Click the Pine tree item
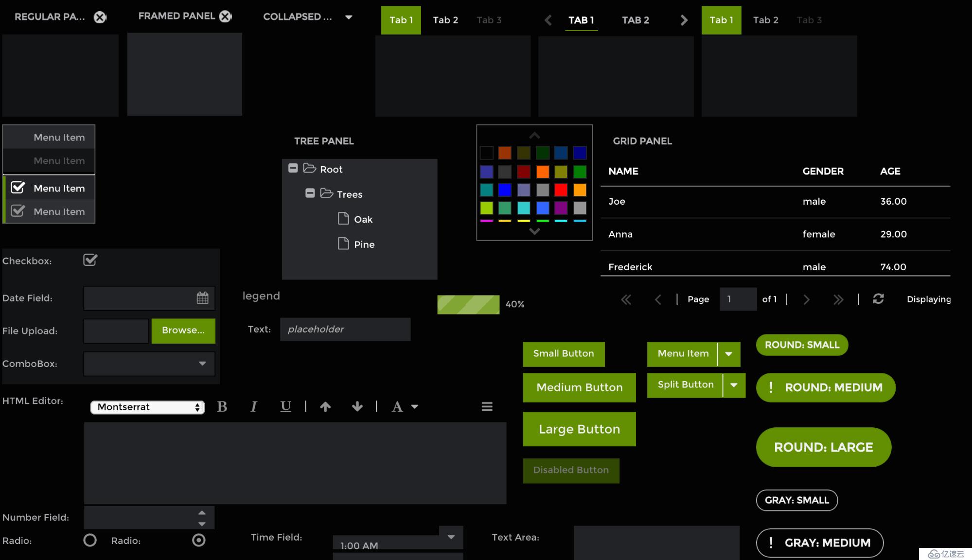972x560 pixels. [x=364, y=244]
